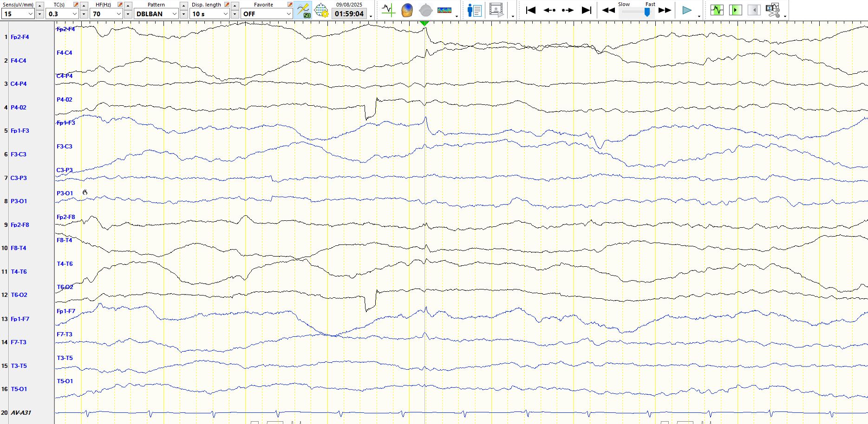Step the Disp. length up

[235, 6]
